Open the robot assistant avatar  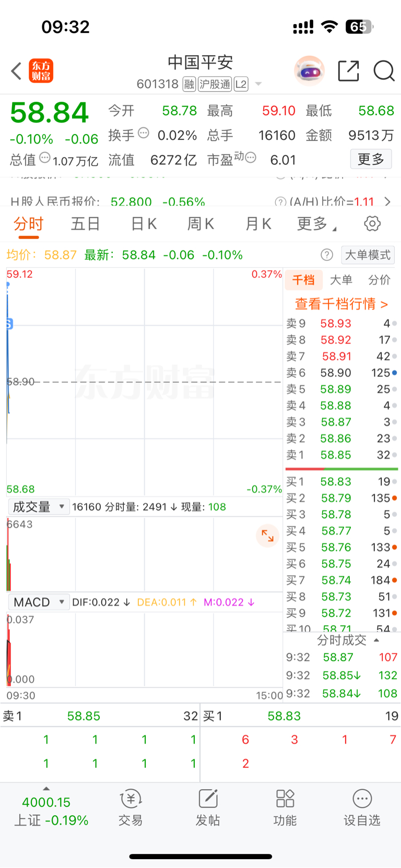pos(309,70)
